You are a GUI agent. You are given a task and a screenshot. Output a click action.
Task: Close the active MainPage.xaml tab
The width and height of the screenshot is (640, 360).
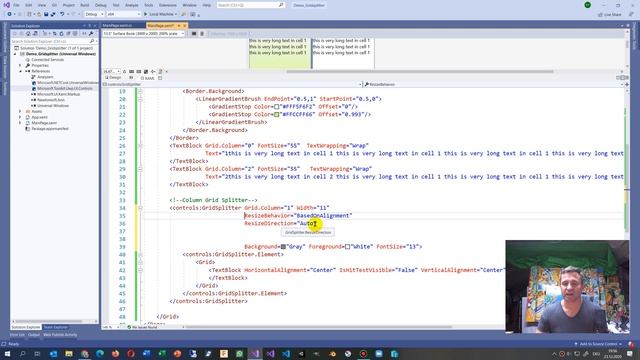click(x=184, y=26)
